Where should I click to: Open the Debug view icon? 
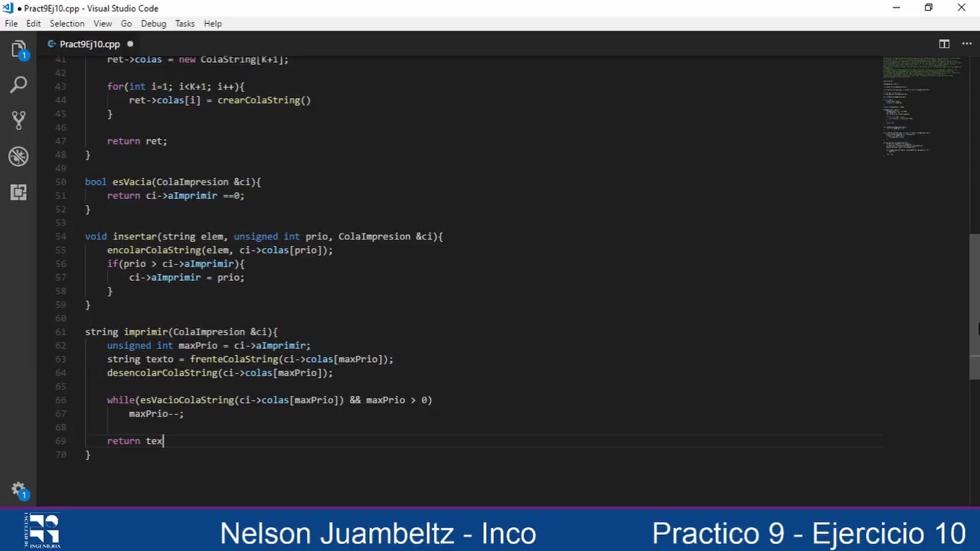pyautogui.click(x=19, y=156)
